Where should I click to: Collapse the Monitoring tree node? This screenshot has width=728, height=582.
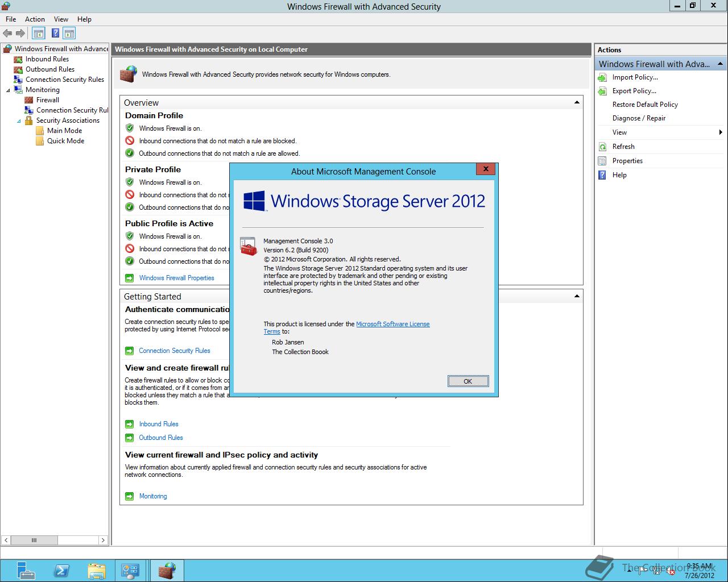[8, 90]
